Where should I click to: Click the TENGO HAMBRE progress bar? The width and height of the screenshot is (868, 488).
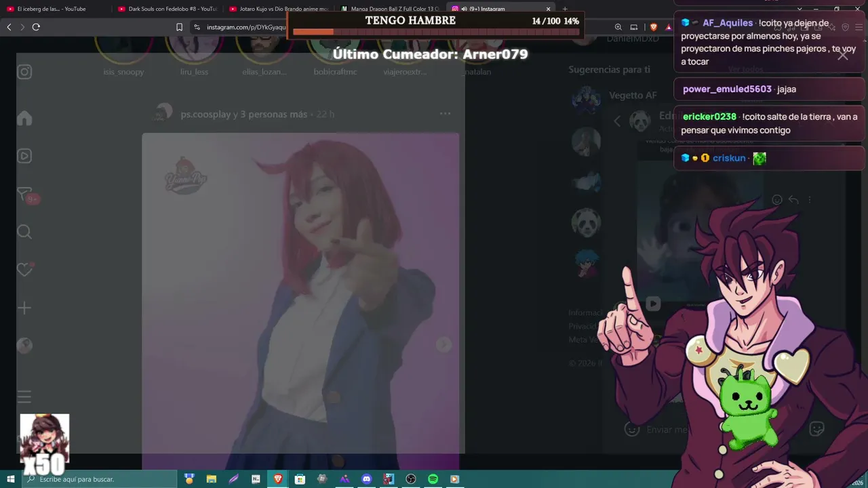pos(436,32)
